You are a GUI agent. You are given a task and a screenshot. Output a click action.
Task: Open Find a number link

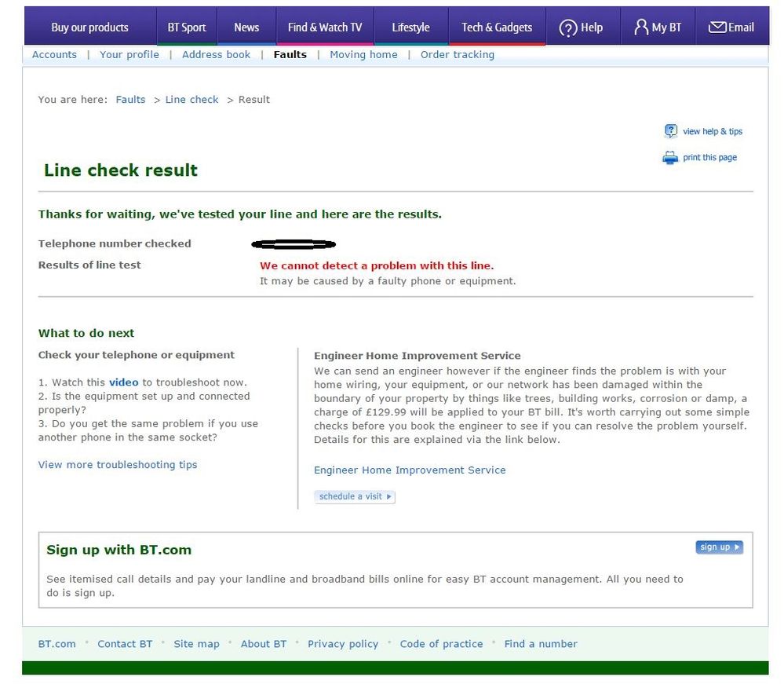pos(541,644)
